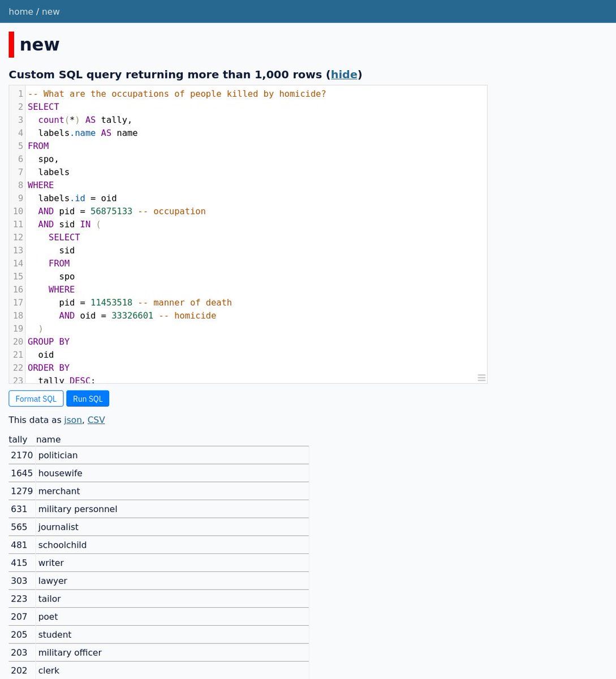Select the journalist row name cell
Screen dimensions: 616x679
[58, 527]
